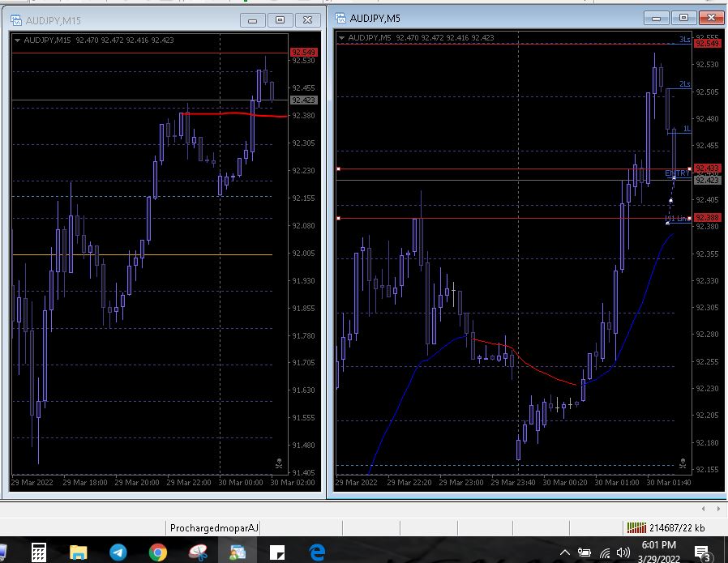Open Google Chrome from the taskbar

158,552
